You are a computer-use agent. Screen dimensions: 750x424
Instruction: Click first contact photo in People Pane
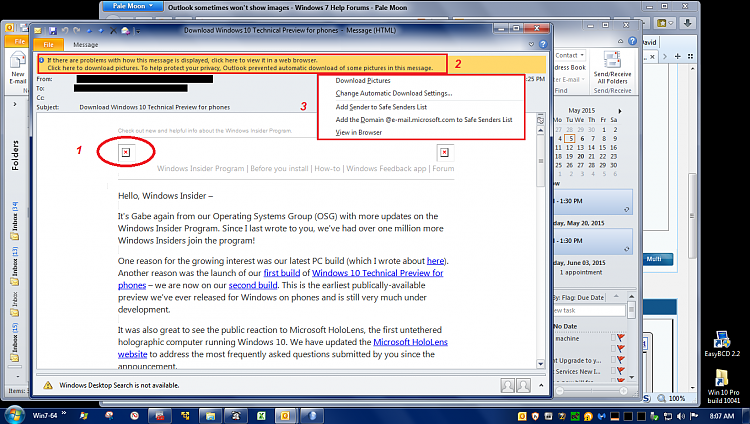[507, 385]
